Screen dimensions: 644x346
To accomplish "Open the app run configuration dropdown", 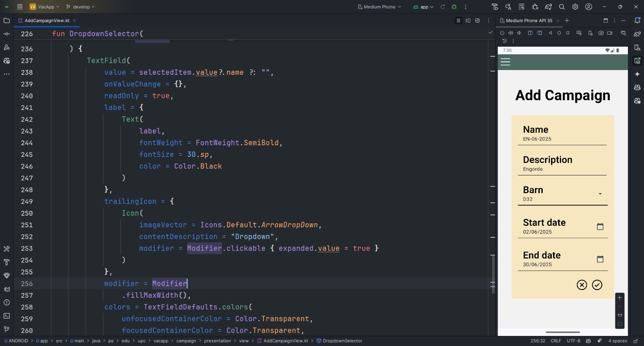I will click(423, 7).
